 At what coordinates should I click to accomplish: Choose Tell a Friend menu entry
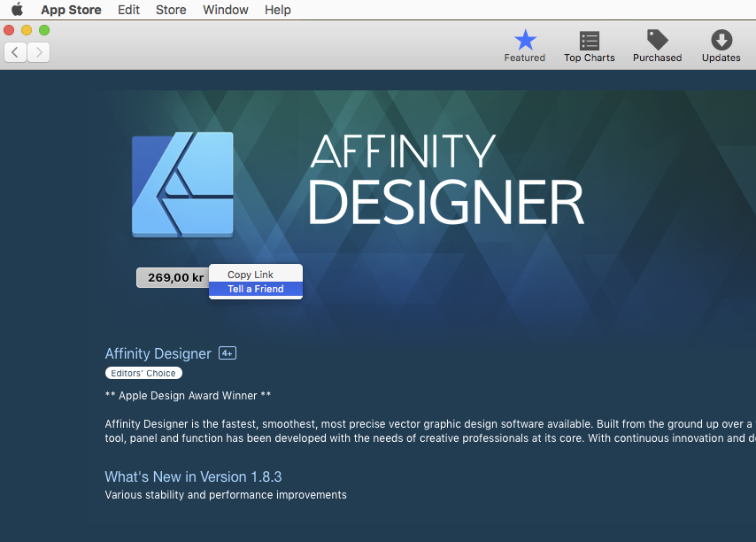coord(256,289)
